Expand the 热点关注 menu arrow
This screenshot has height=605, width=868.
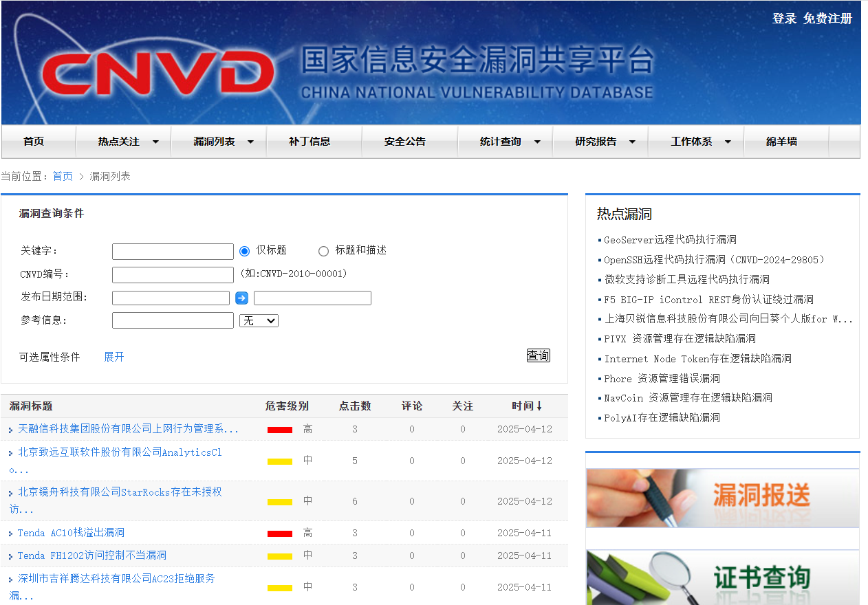(x=155, y=142)
